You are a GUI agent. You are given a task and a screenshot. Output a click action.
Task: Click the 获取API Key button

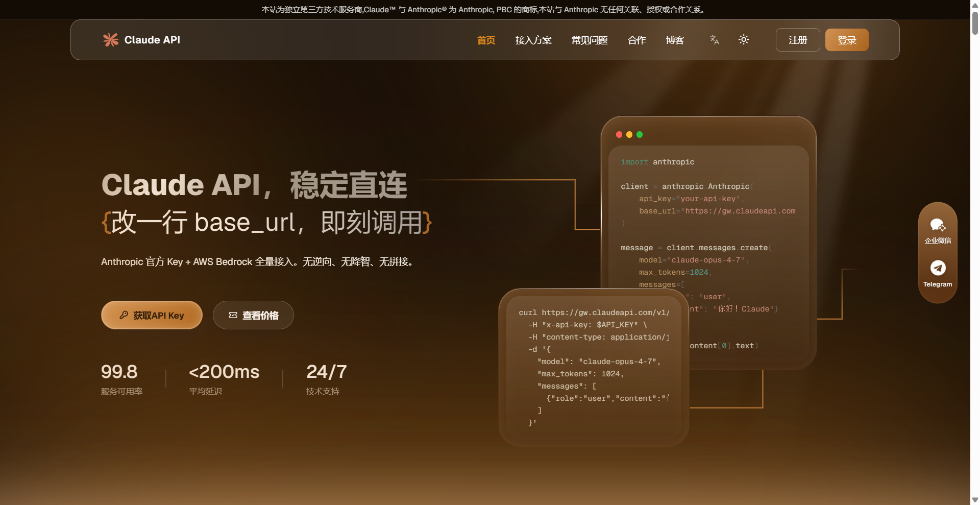pyautogui.click(x=152, y=315)
